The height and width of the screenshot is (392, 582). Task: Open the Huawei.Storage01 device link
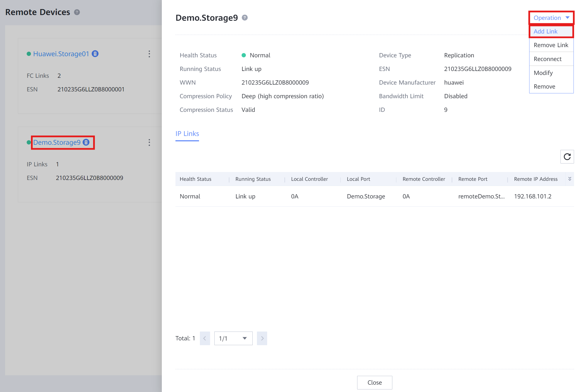pyautogui.click(x=61, y=54)
